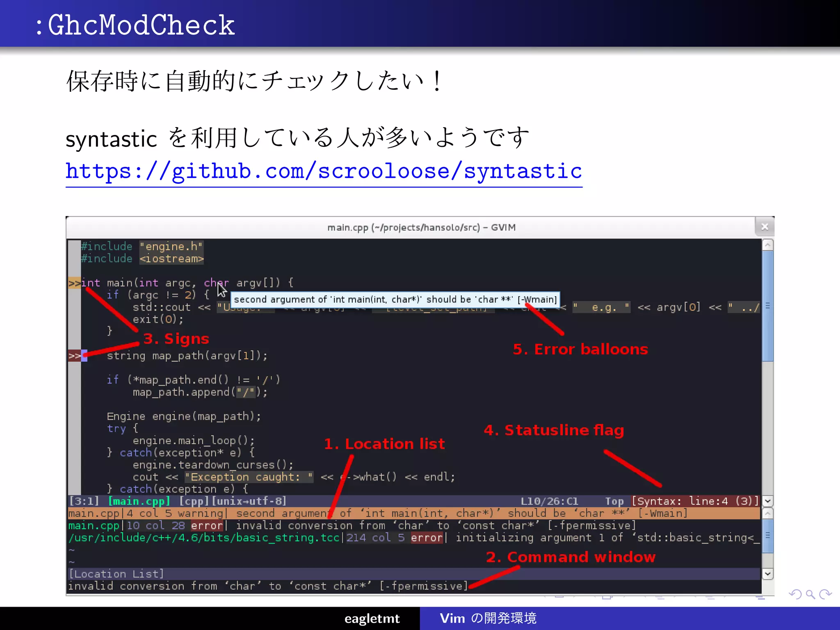Screen dimensions: 840x630
Task: Click the L10/26:C1 cursor position indicator
Action: [x=549, y=501]
